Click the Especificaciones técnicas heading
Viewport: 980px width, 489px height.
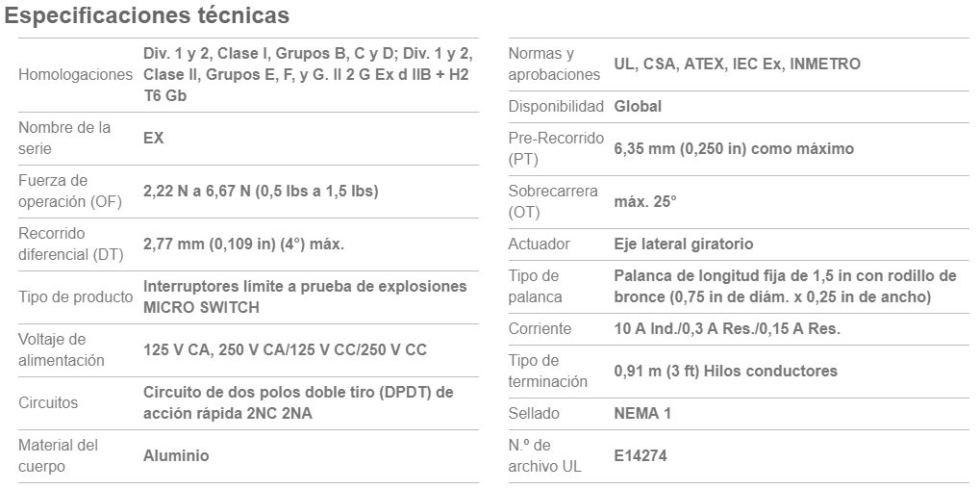click(x=147, y=15)
